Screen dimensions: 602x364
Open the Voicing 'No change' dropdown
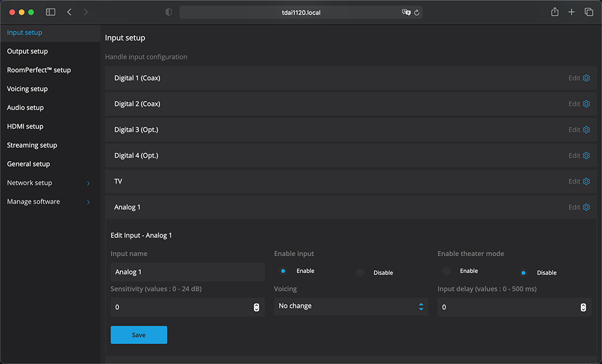point(351,306)
